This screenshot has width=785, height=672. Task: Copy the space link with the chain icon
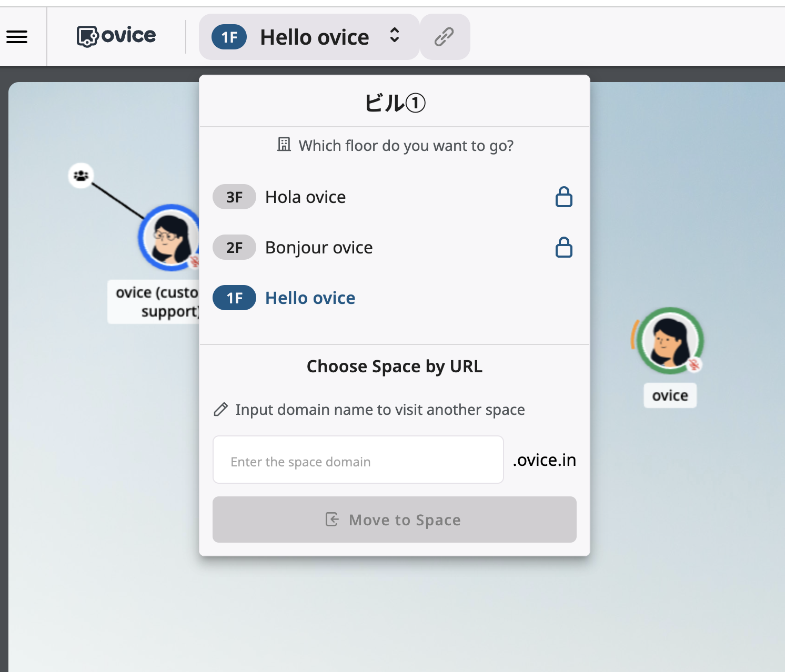pyautogui.click(x=445, y=37)
